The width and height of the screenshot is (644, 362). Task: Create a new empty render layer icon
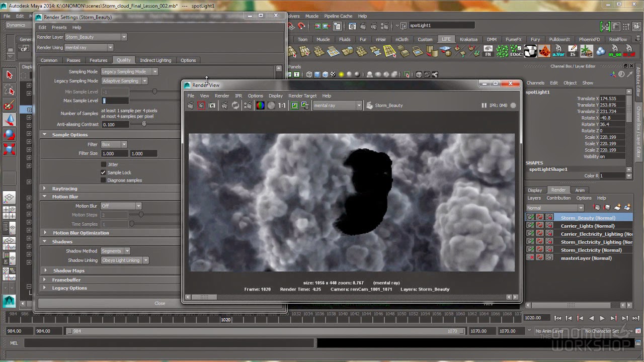tap(618, 207)
